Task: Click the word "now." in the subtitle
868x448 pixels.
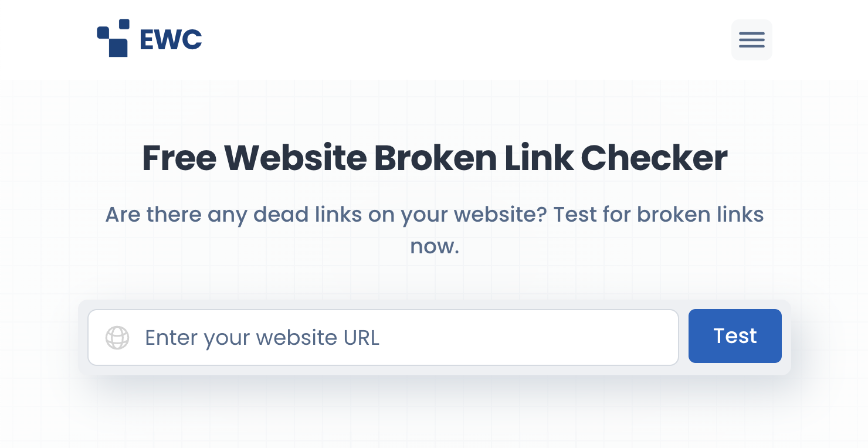Action: (x=435, y=246)
